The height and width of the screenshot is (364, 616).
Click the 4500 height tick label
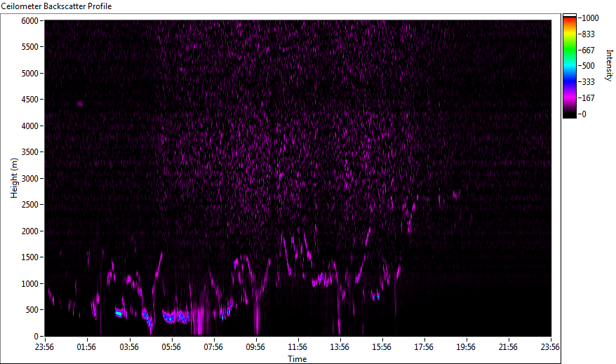(x=30, y=100)
